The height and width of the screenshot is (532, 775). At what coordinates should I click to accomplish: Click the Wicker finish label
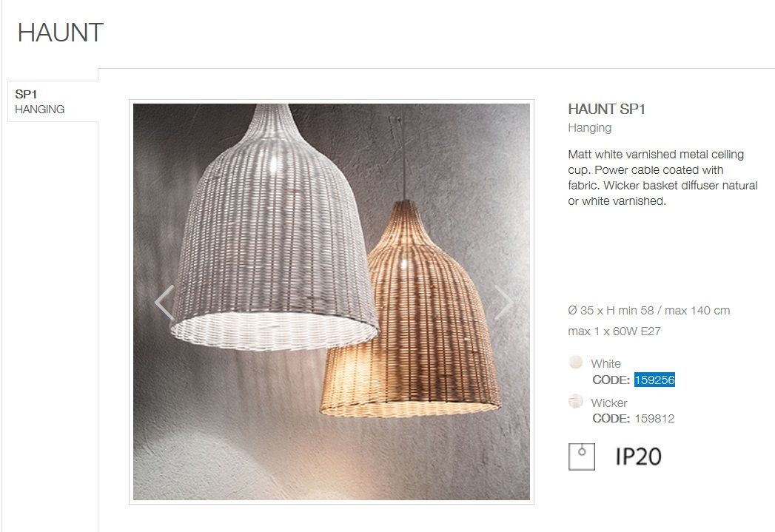click(609, 403)
